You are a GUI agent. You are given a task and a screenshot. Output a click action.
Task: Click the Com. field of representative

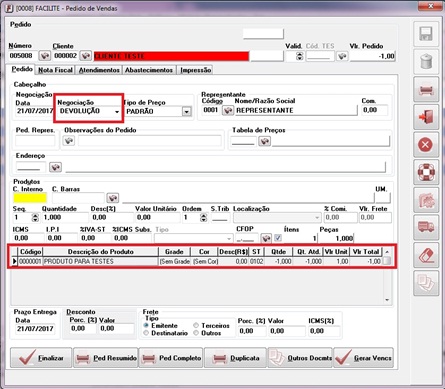click(375, 110)
